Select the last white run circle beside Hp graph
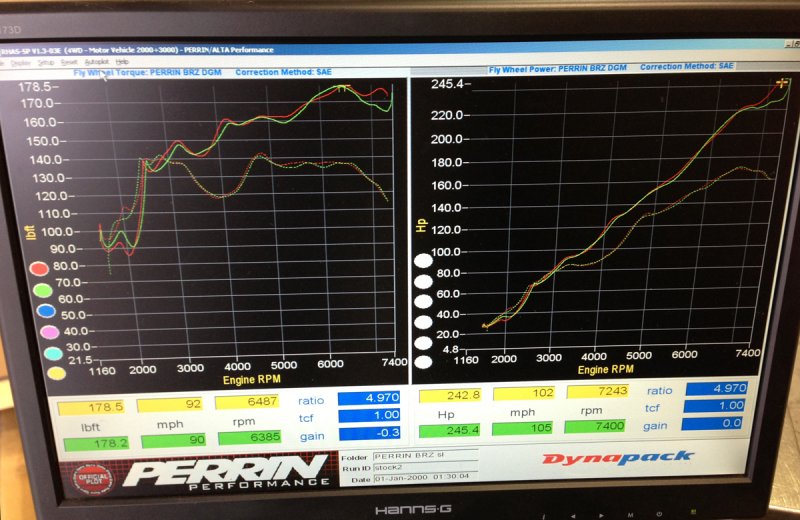The image size is (800, 520). coord(423,362)
